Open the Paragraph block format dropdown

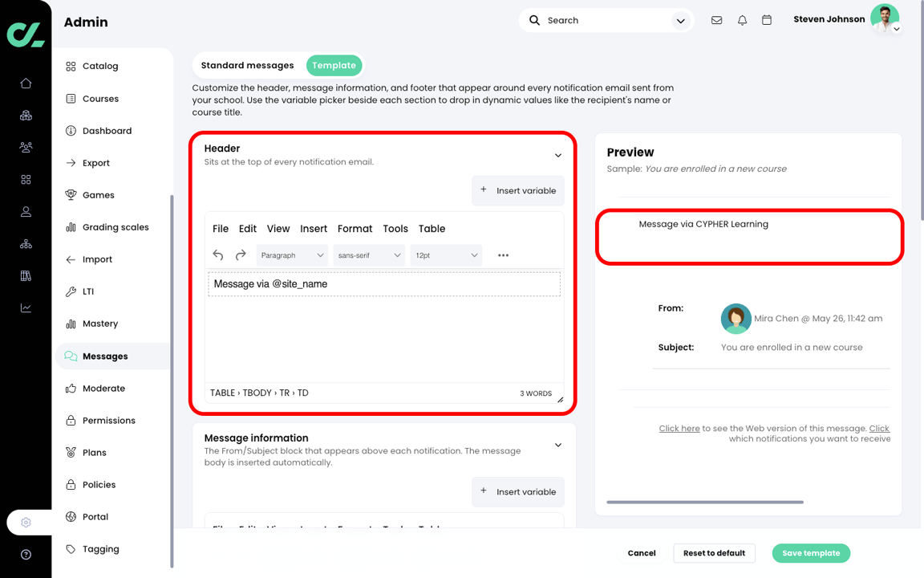click(x=293, y=255)
